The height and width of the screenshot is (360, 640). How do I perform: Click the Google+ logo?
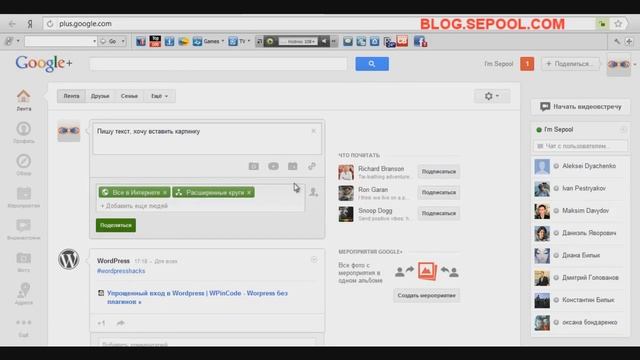44,64
